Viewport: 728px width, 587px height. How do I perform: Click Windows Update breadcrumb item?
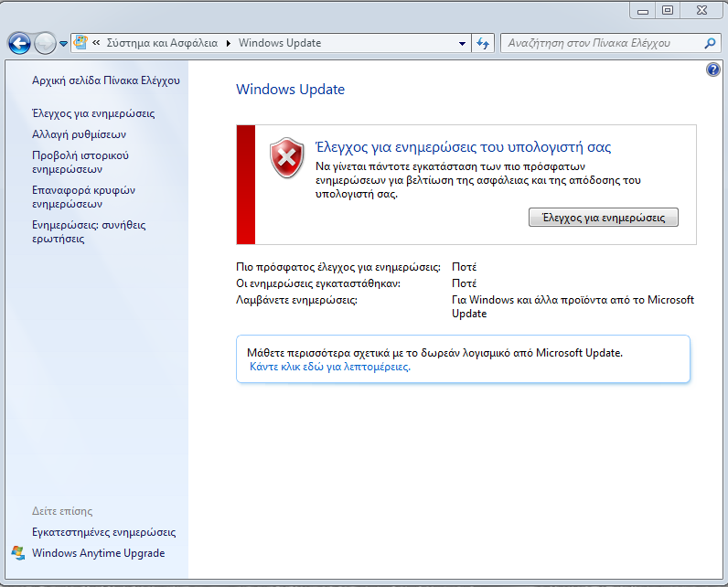pyautogui.click(x=280, y=43)
